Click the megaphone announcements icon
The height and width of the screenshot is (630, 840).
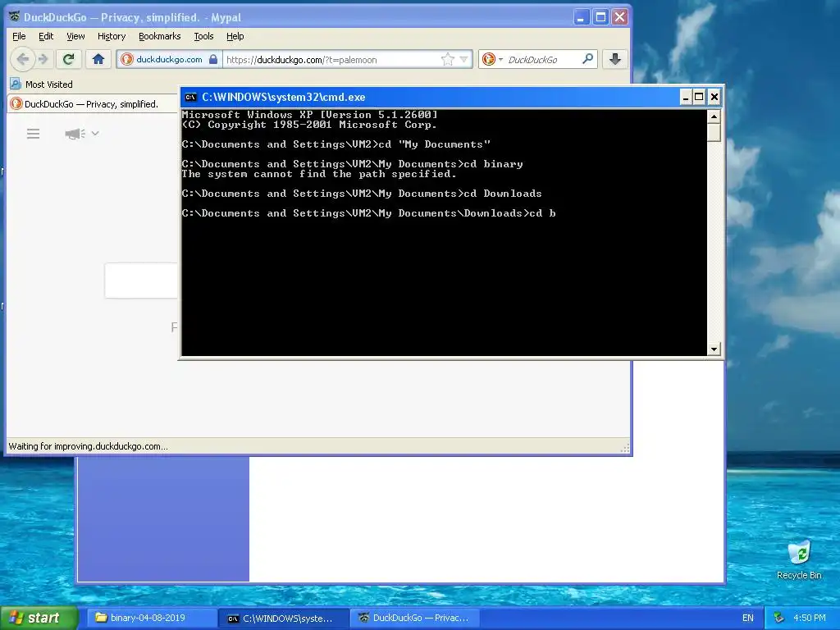pyautogui.click(x=75, y=134)
